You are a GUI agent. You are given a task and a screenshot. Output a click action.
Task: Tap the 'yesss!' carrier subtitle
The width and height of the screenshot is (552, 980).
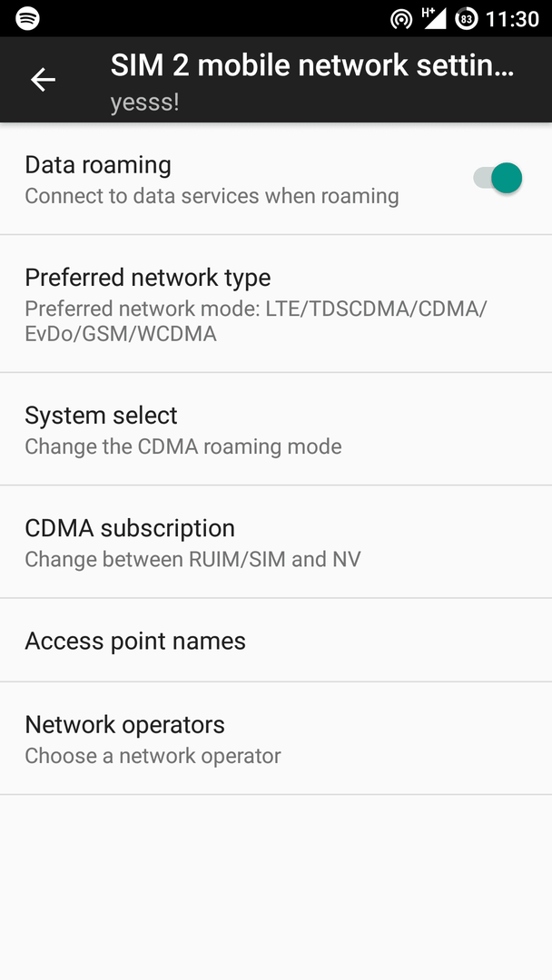click(145, 103)
